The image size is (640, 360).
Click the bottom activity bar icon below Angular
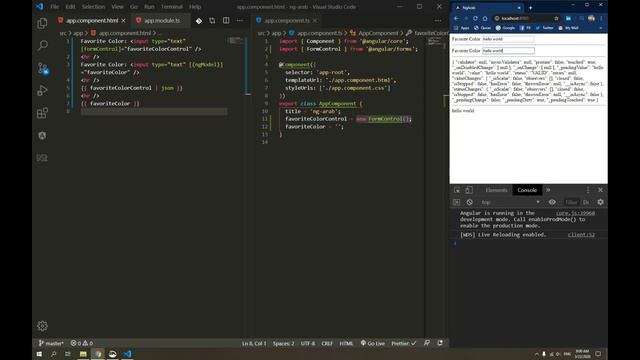click(x=42, y=158)
